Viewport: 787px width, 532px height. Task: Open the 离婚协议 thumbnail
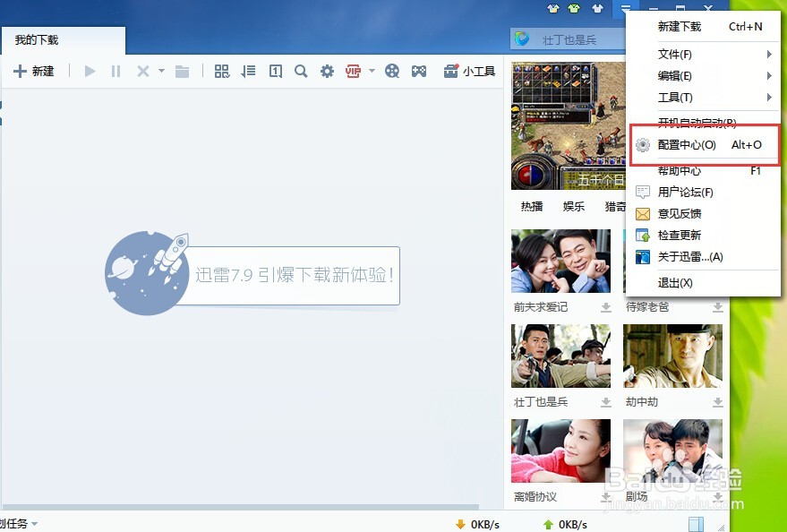(x=560, y=450)
